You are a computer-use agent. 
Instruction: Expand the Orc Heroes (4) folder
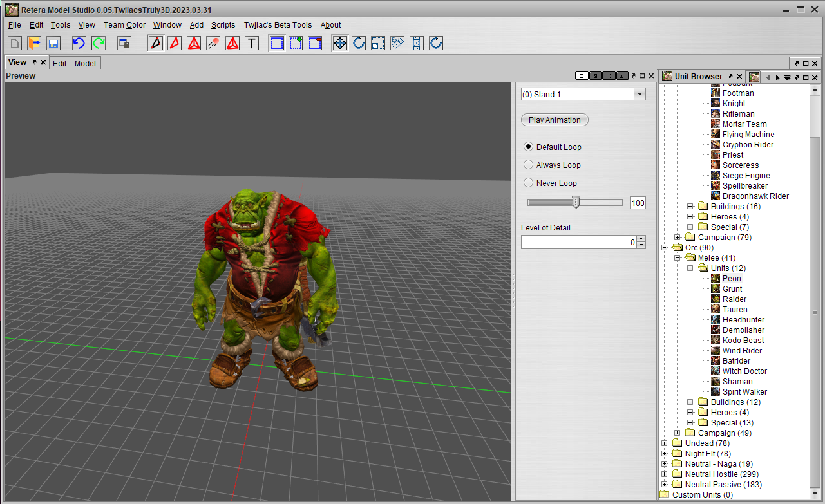point(690,413)
